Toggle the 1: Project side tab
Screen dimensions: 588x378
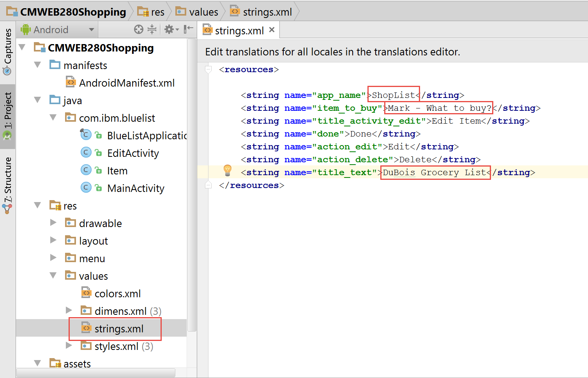point(8,116)
